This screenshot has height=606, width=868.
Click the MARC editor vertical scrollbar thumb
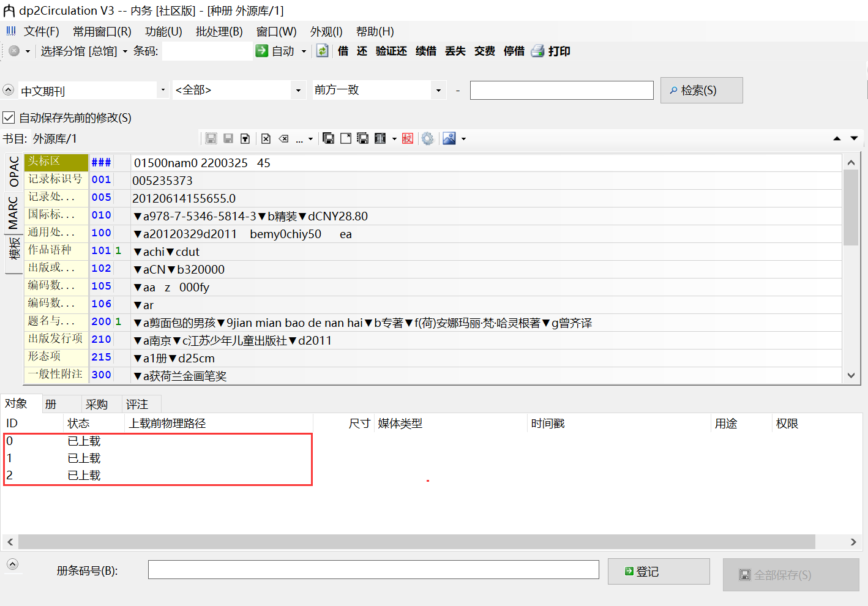click(x=851, y=208)
